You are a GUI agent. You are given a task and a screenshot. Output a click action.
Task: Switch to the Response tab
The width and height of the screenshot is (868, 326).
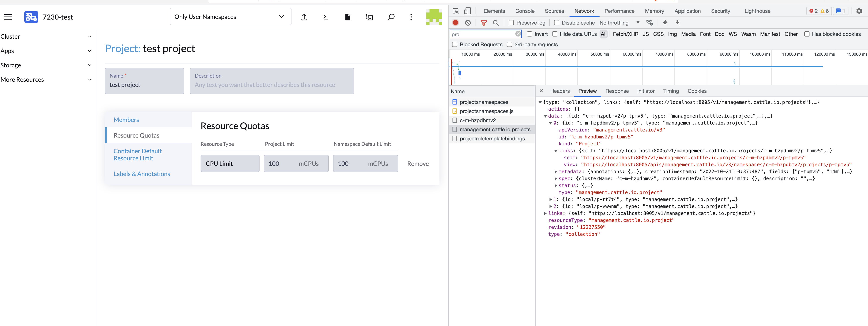[x=617, y=91]
